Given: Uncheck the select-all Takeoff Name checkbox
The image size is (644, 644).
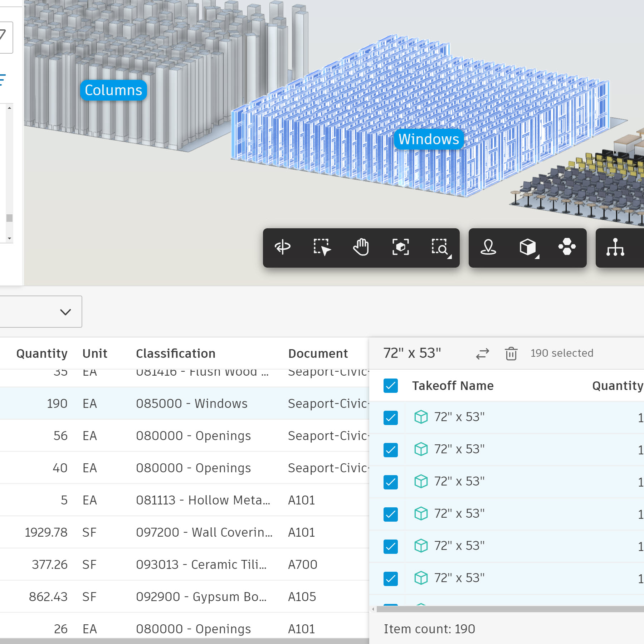Looking at the screenshot, I should 390,386.
